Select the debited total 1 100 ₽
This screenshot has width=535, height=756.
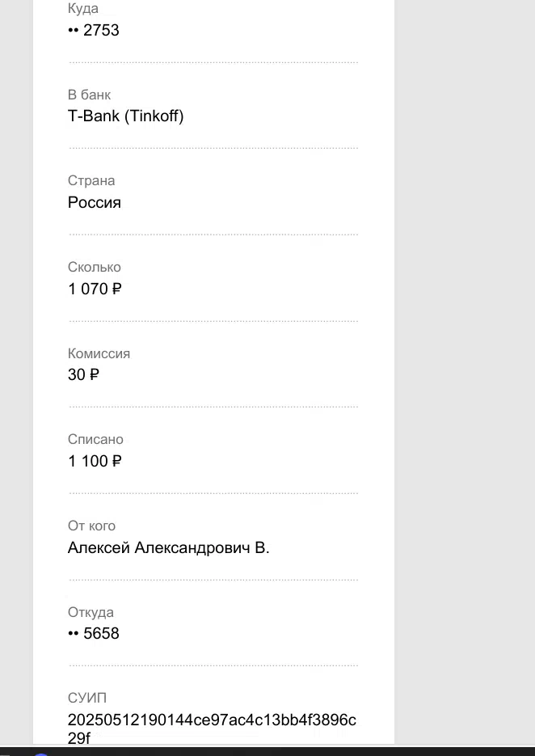click(95, 461)
